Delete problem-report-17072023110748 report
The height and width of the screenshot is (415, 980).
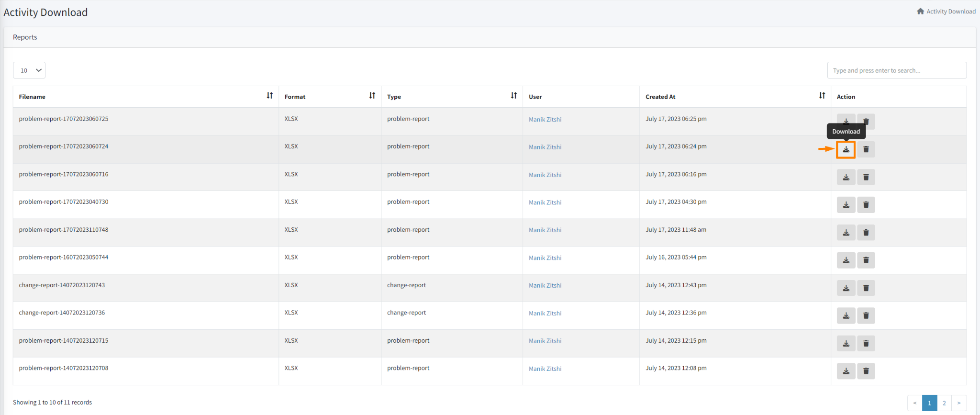pyautogui.click(x=866, y=233)
